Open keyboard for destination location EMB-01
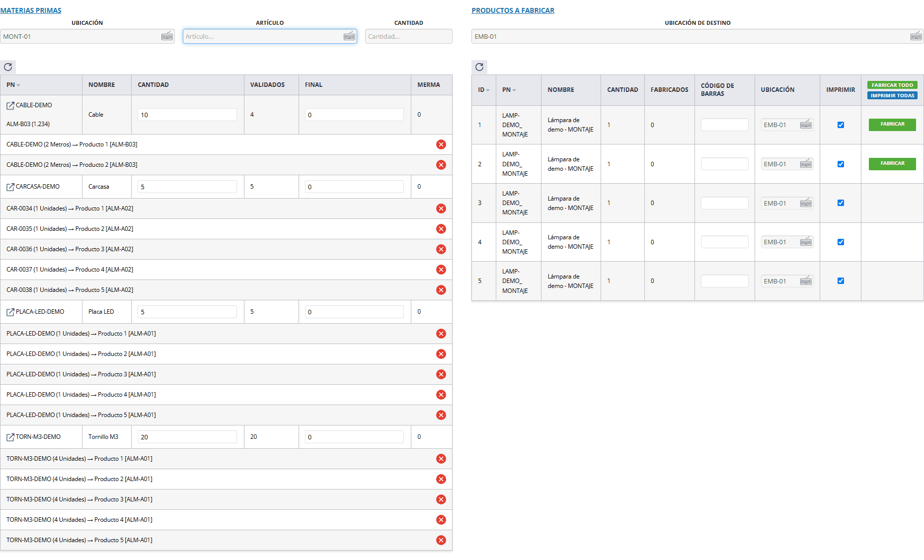The height and width of the screenshot is (560, 924). 916,36
